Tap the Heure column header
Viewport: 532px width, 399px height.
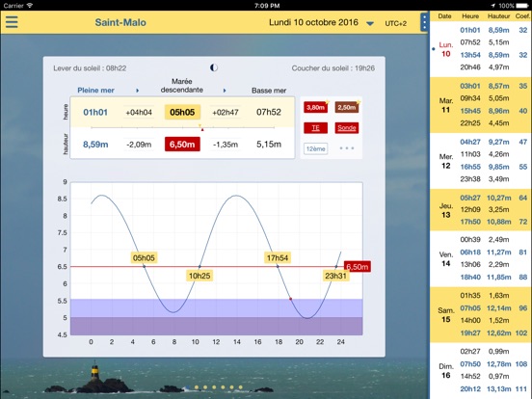[470, 16]
